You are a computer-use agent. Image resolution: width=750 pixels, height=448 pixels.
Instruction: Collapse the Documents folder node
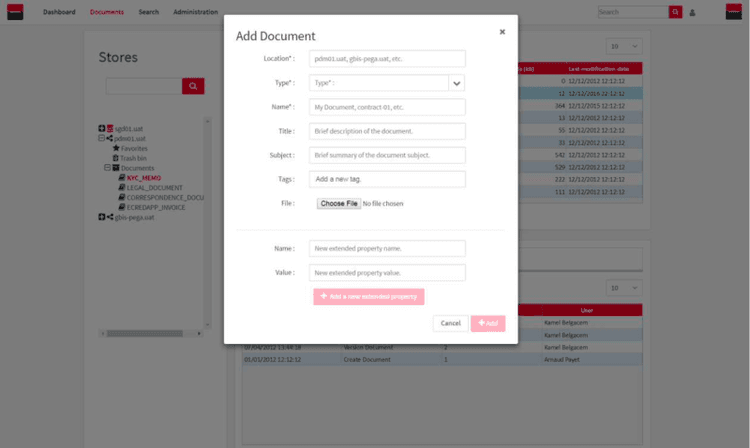coord(108,168)
